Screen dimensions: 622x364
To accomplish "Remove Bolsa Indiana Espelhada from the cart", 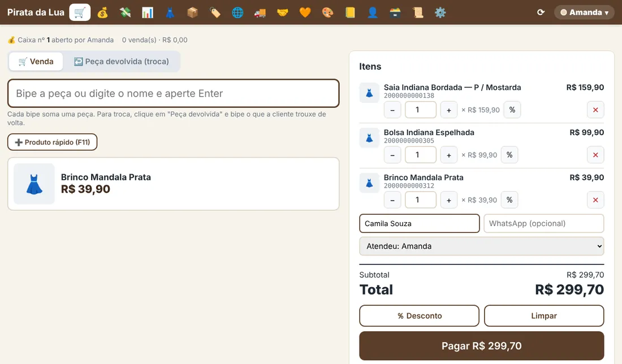I will coord(595,155).
